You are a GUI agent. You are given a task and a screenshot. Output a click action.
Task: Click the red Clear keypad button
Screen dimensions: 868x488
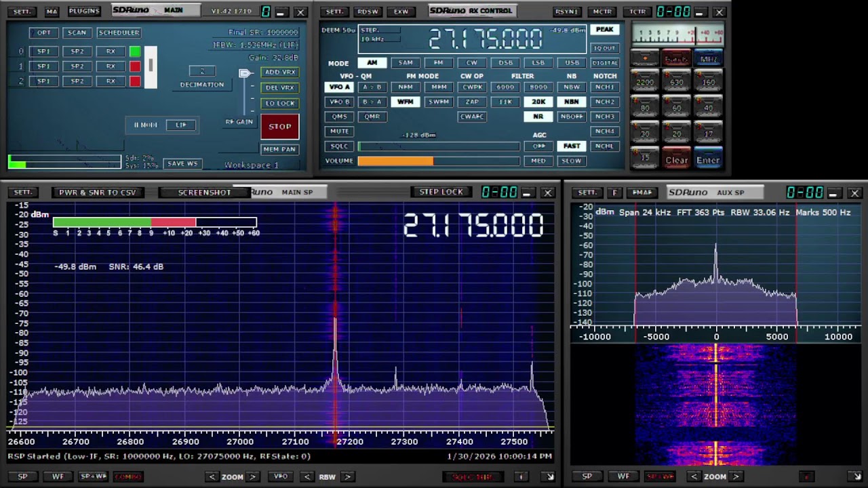pos(676,159)
